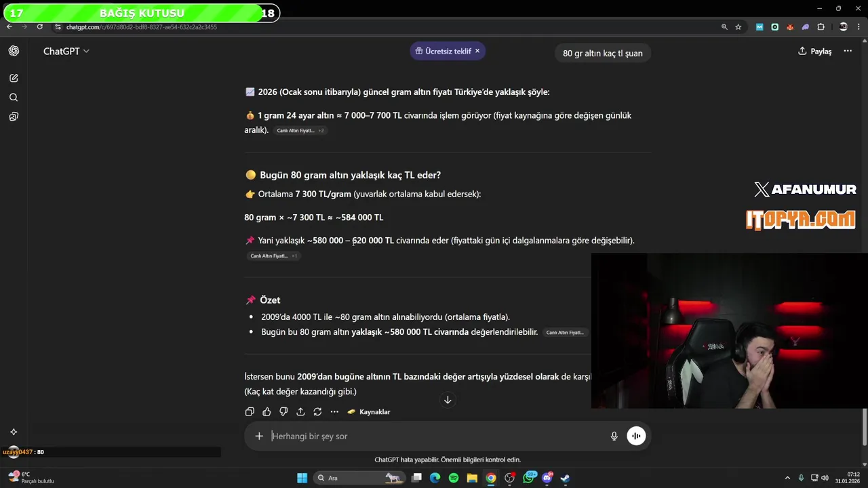This screenshot has width=868, height=488.
Task: Click the zoom magnifier in the address bar
Action: pos(724,27)
